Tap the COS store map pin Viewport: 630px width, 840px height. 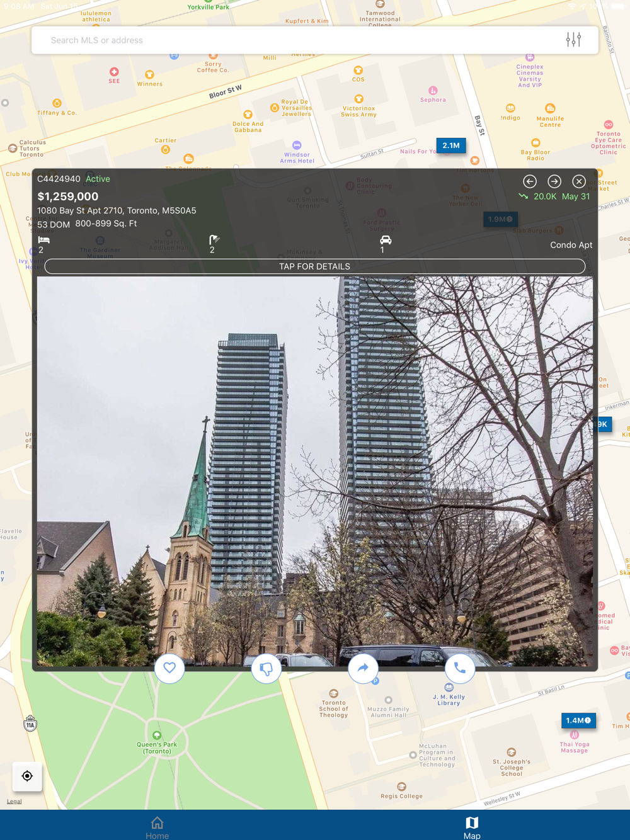click(358, 71)
